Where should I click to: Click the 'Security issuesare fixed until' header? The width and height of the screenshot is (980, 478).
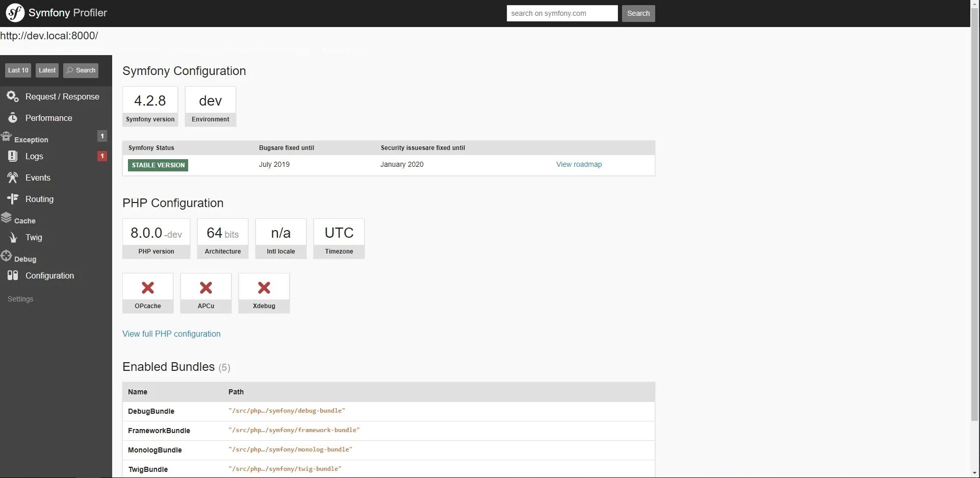[x=423, y=148]
